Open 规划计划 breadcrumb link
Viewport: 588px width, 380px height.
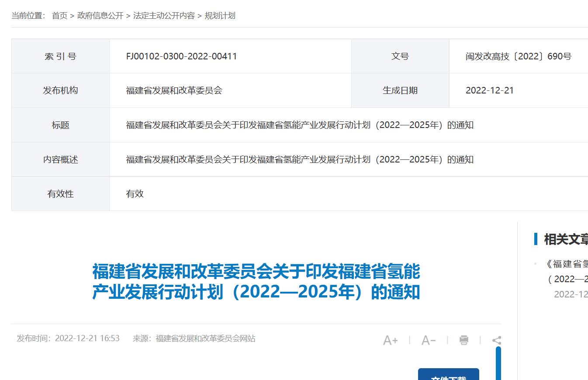click(220, 16)
